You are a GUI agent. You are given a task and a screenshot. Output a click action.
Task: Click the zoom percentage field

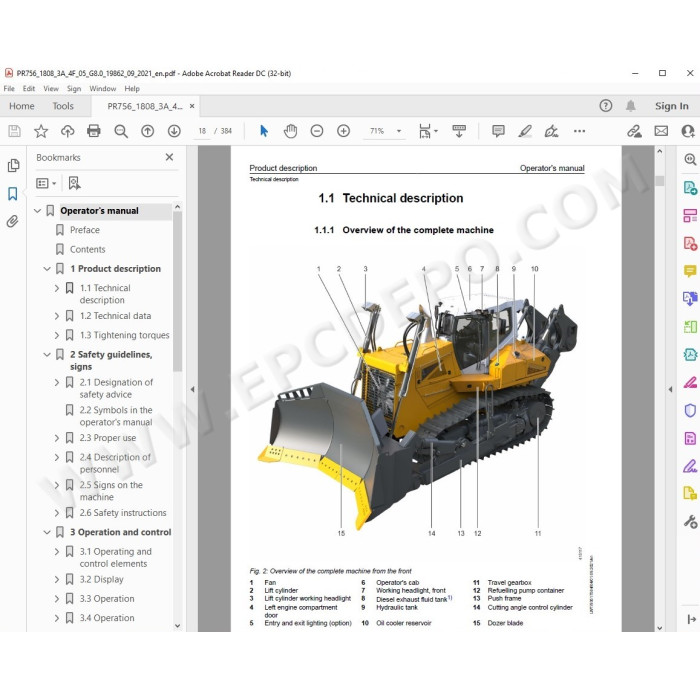click(x=377, y=131)
